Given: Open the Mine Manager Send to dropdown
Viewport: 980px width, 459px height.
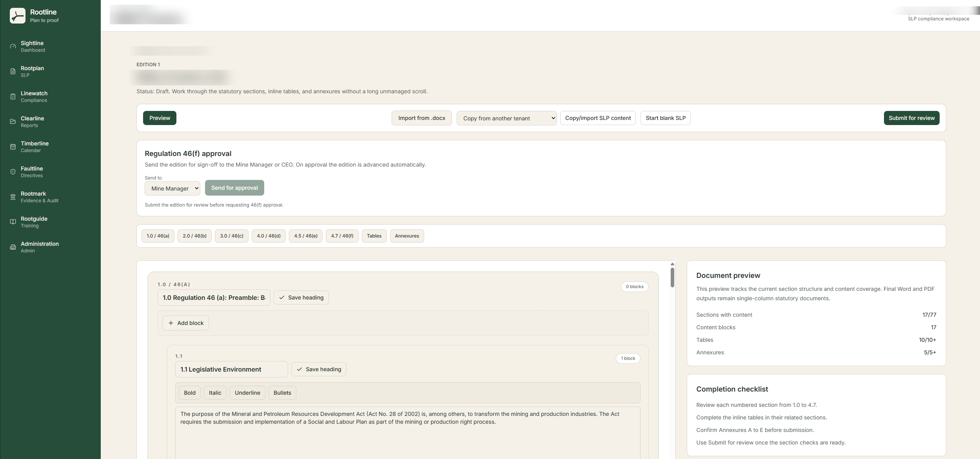Looking at the screenshot, I should click(x=172, y=188).
